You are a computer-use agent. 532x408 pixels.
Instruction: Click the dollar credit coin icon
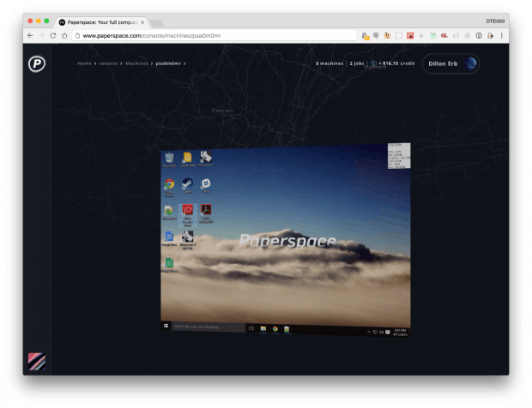pyautogui.click(x=373, y=63)
